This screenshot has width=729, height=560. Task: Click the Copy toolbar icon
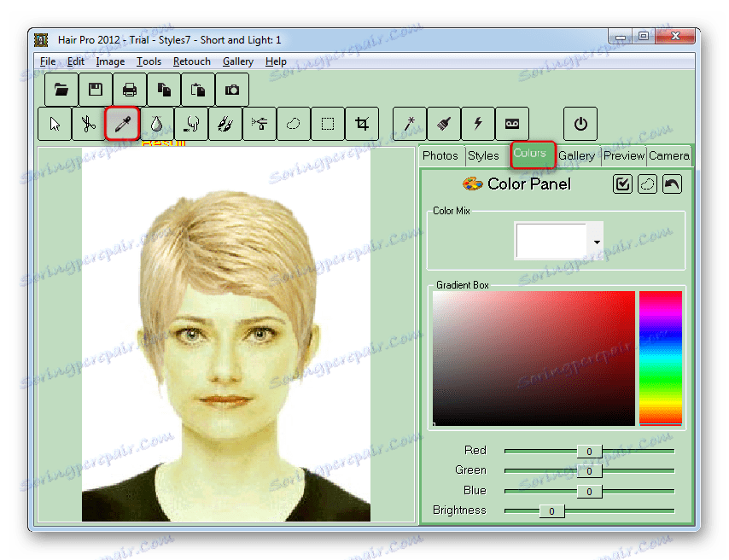point(164,90)
